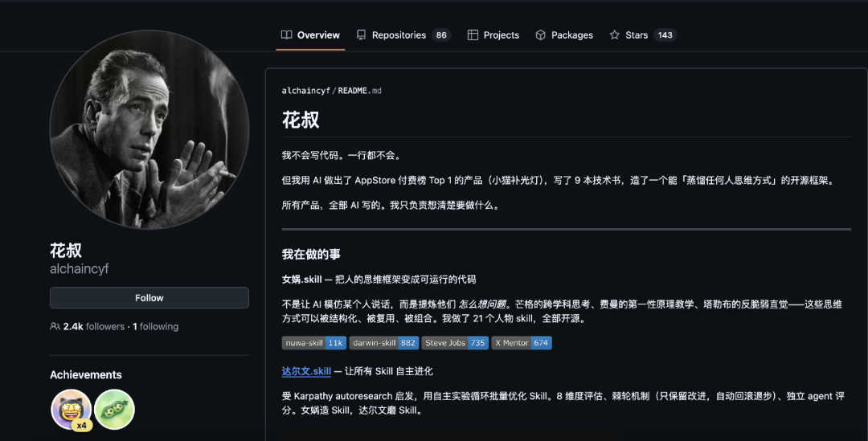The height and width of the screenshot is (441, 868).
Task: Open the darwin-skill 882 badge
Action: [x=383, y=343]
